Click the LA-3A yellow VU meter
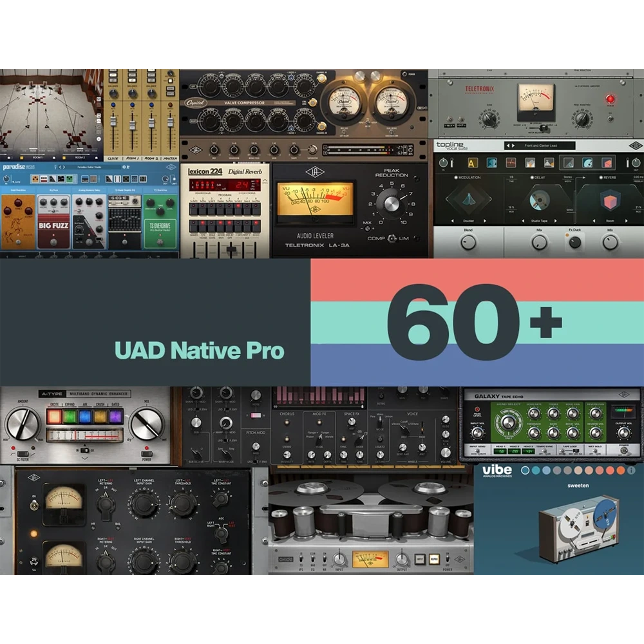The width and height of the screenshot is (644, 644). 316,199
